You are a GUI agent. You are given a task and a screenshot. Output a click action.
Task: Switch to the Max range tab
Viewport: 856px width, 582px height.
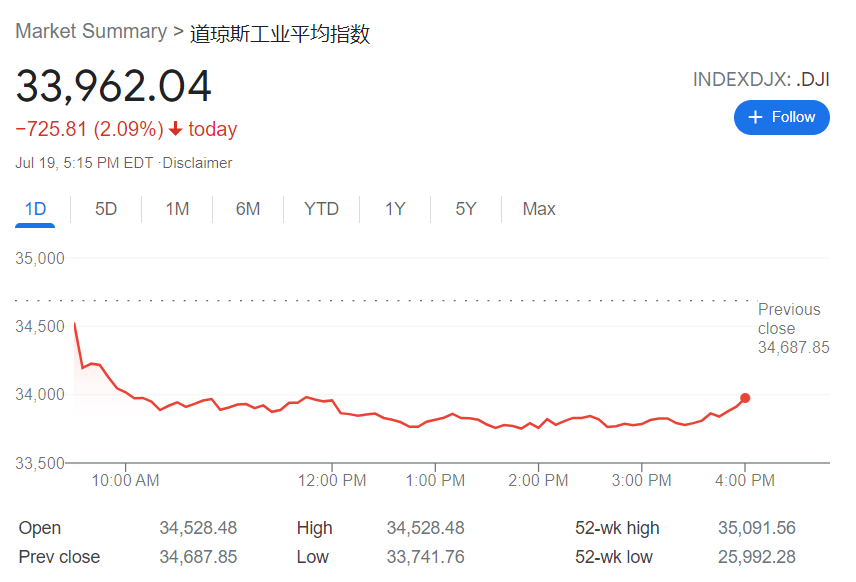coord(539,209)
